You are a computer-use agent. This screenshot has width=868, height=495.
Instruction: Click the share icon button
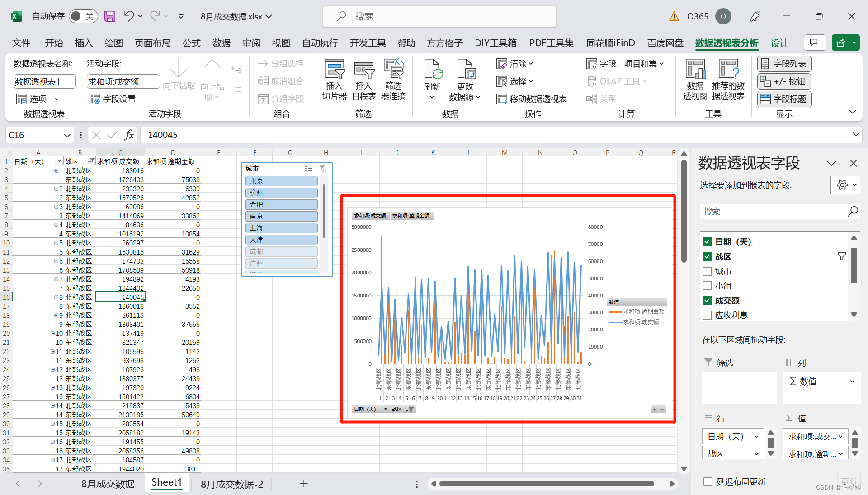841,42
